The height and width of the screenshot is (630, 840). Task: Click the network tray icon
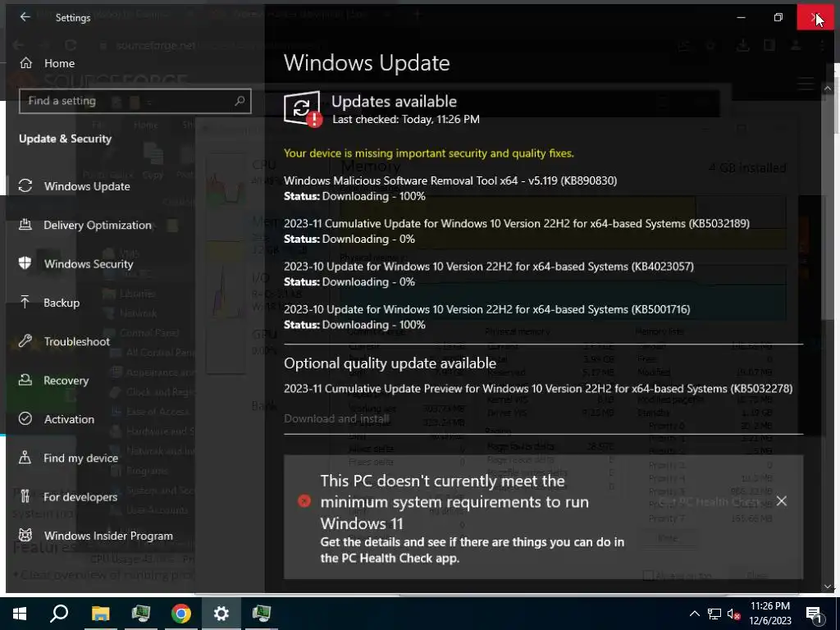click(x=714, y=614)
